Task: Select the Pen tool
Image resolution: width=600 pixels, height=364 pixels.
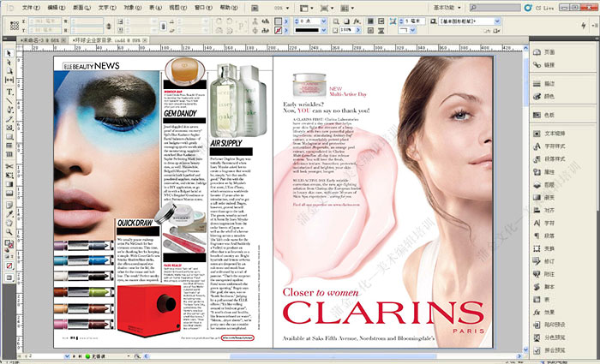Action: [x=9, y=110]
